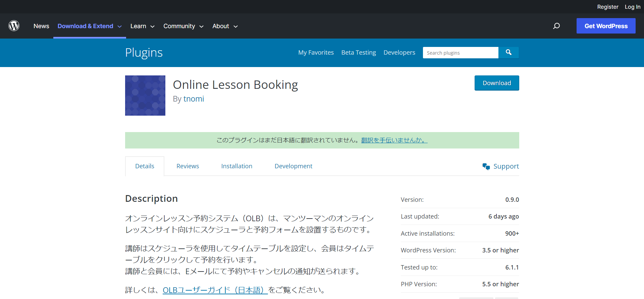Expand the Learn menu chevron
This screenshot has height=299, width=644.
pos(152,26)
